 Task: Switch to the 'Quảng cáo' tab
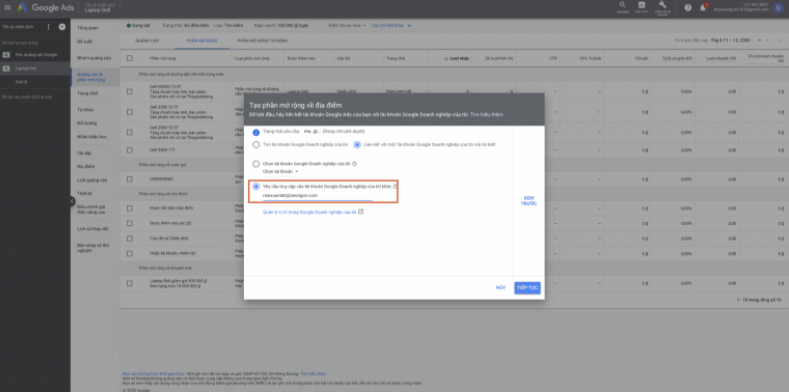(147, 40)
